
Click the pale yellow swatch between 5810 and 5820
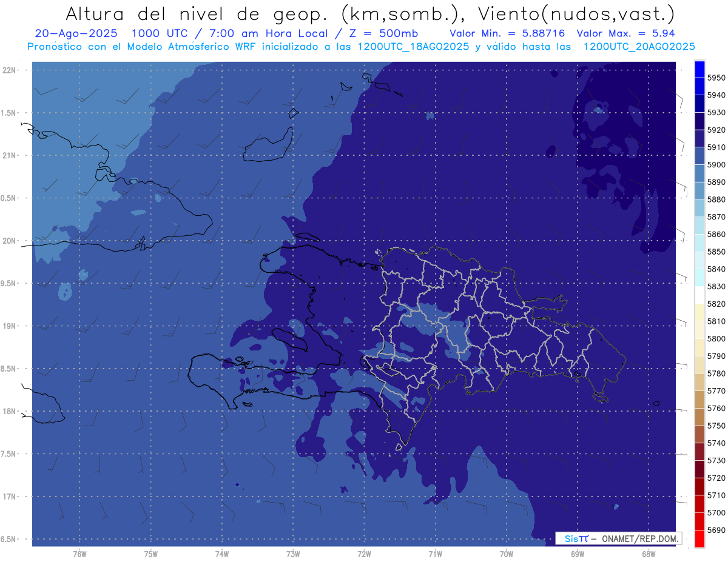pos(699,312)
